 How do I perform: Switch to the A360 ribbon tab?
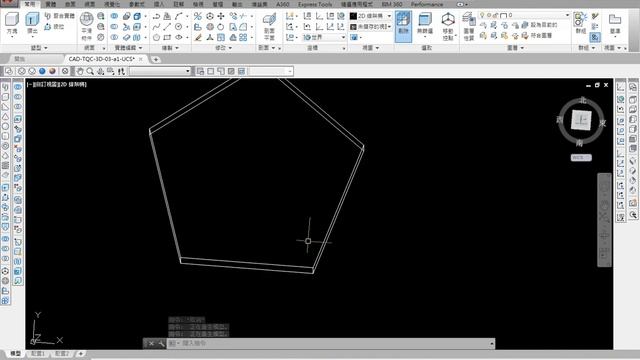coord(282,4)
